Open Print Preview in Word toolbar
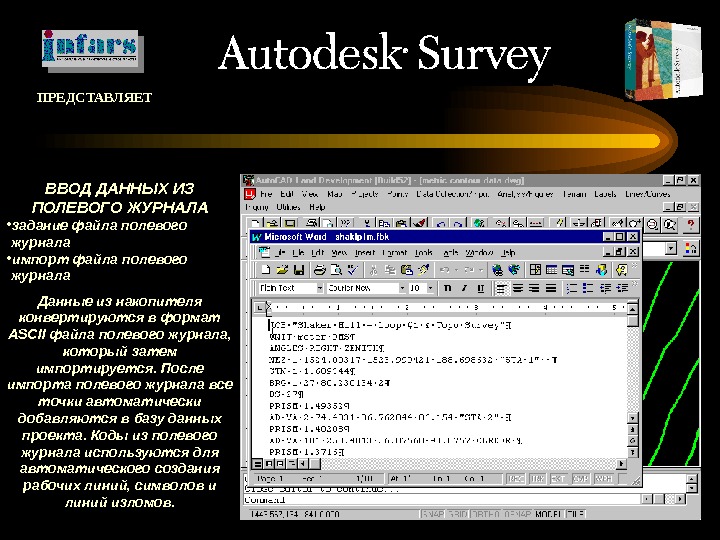 click(x=336, y=270)
